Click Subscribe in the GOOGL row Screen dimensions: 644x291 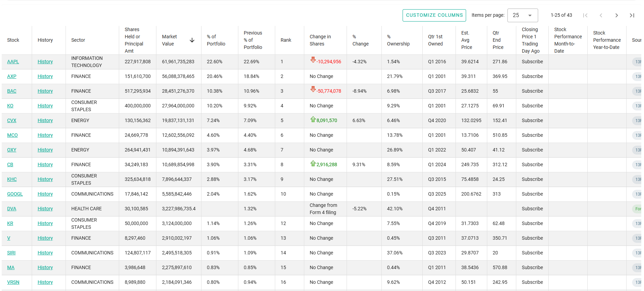[532, 194]
